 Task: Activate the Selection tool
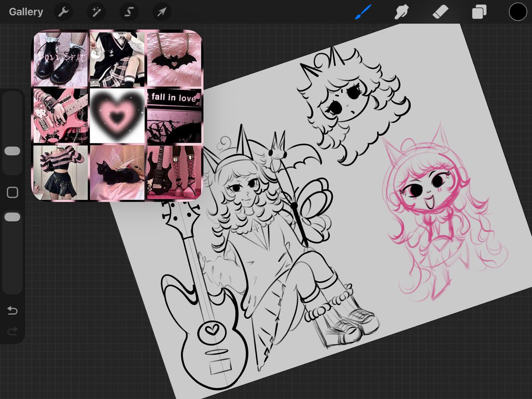[129, 12]
